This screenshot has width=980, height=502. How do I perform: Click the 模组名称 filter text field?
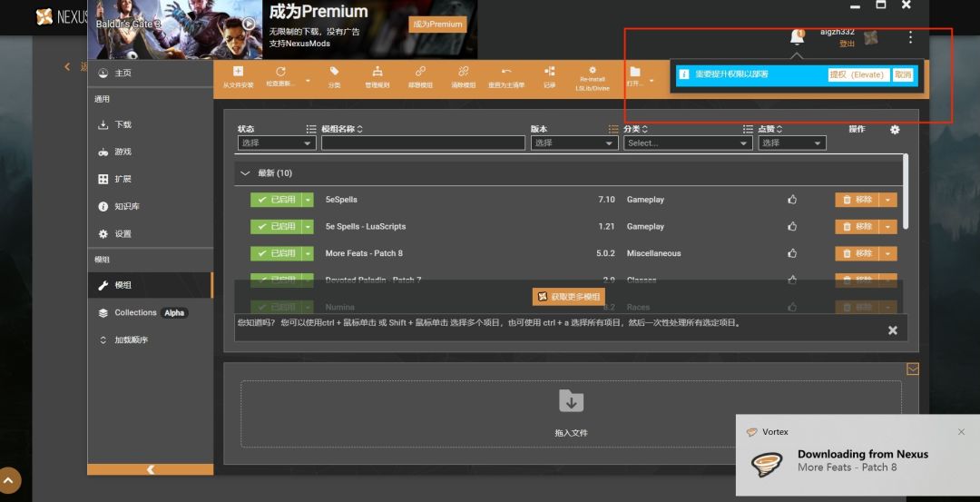[x=423, y=143]
